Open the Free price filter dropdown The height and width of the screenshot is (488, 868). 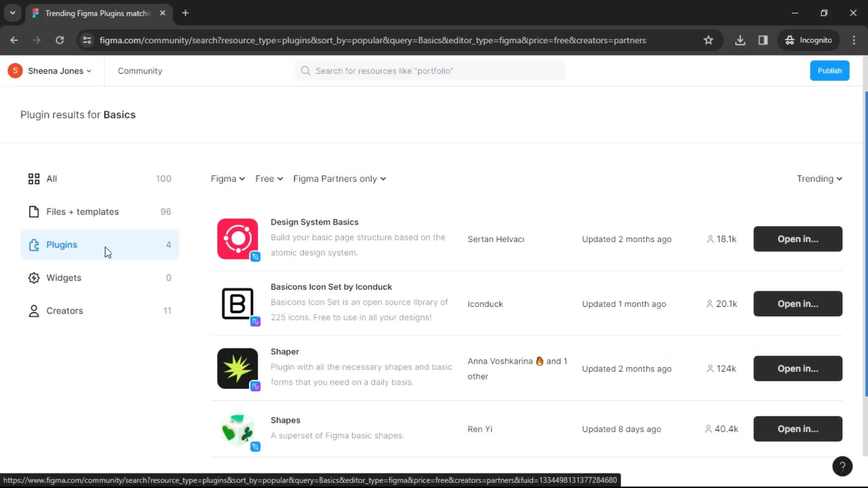tap(269, 179)
